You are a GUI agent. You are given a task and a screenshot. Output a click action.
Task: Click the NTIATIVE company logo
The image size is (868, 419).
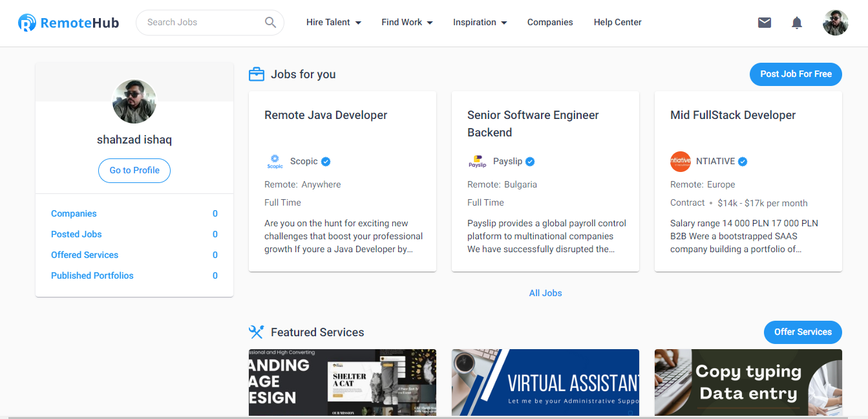tap(681, 162)
